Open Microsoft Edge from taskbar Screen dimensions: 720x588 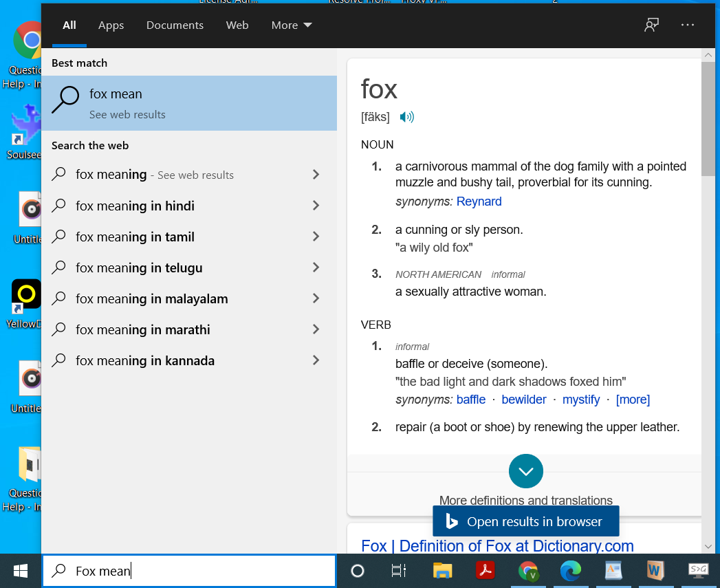click(570, 571)
